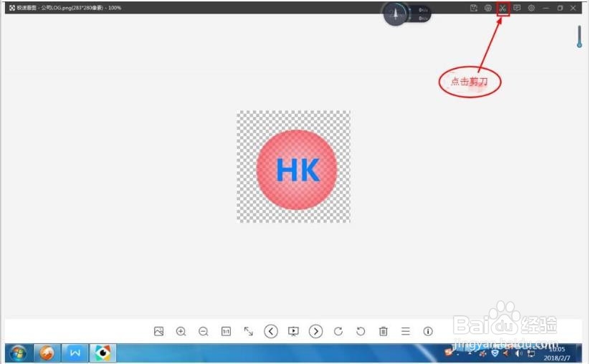This screenshot has width=590, height=364.
Task: Open the Windows Start menu
Action: click(18, 353)
